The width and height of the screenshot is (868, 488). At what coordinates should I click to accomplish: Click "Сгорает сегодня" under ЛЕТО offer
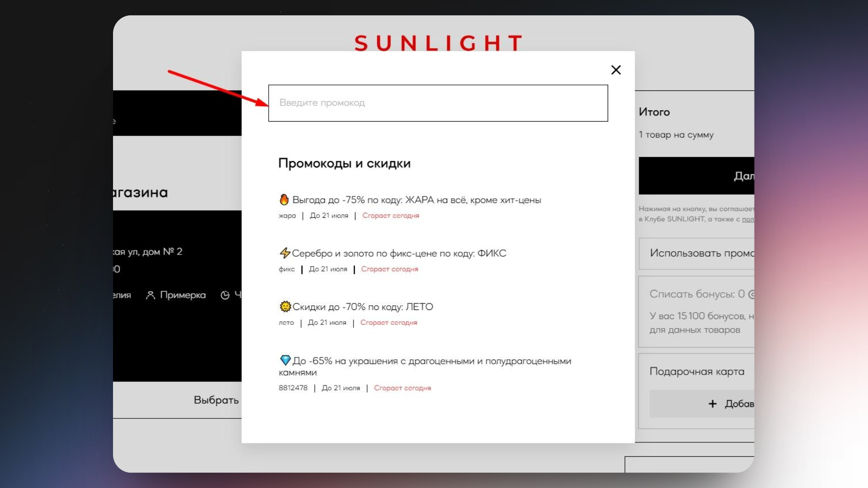[389, 323]
